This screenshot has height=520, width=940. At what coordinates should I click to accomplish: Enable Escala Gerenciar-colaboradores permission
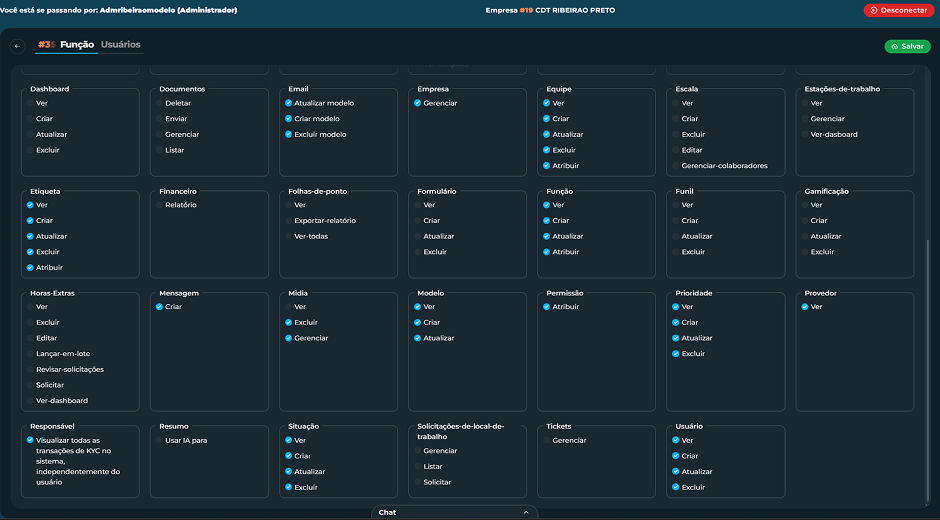click(676, 166)
